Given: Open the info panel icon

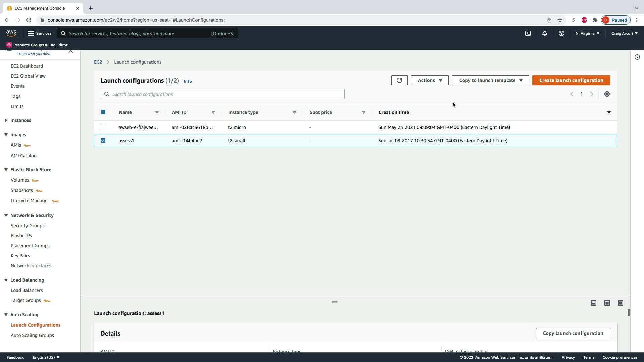Looking at the screenshot, I should 637,57.
